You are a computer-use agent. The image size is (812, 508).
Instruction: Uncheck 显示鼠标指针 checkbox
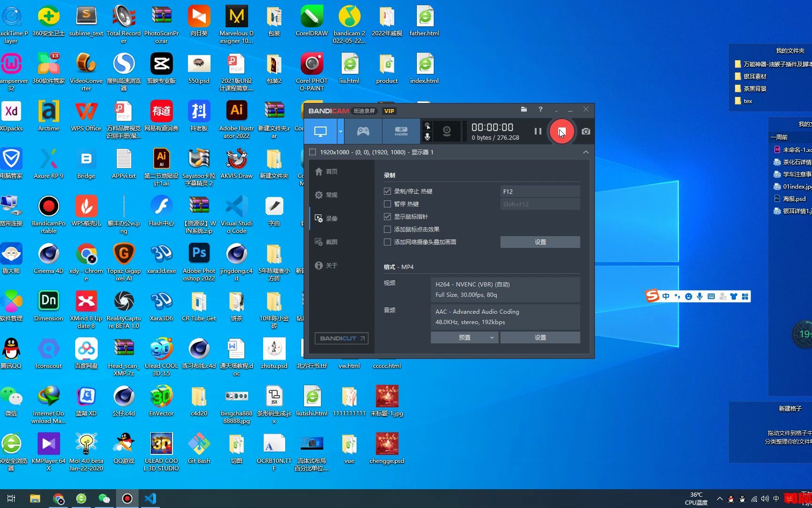tap(387, 217)
